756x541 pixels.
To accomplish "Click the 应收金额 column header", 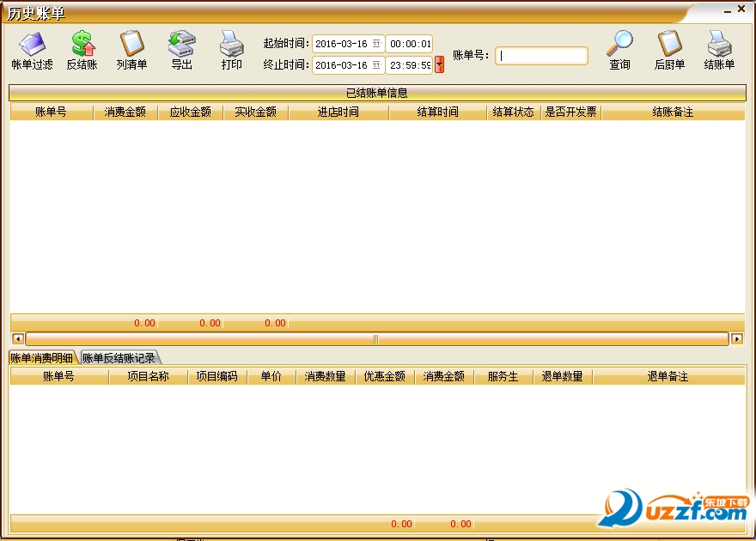I will (191, 112).
